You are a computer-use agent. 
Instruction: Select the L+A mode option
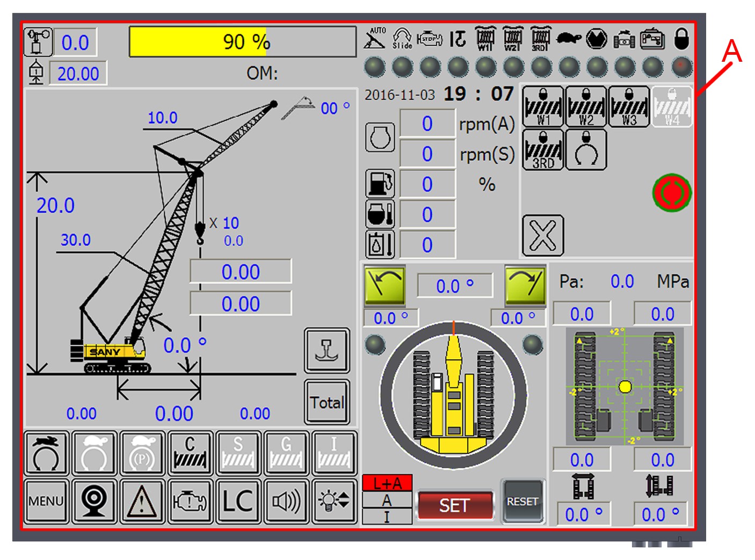click(x=387, y=483)
